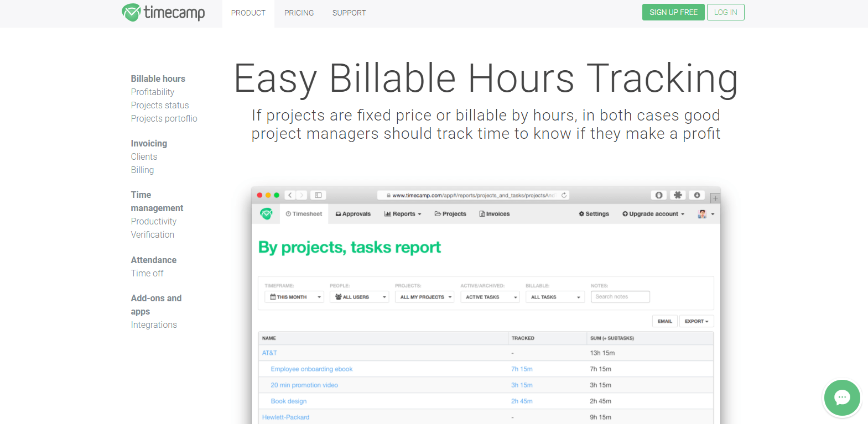The width and height of the screenshot is (868, 424).
Task: Click tracked time 2h 45m value
Action: (x=522, y=401)
